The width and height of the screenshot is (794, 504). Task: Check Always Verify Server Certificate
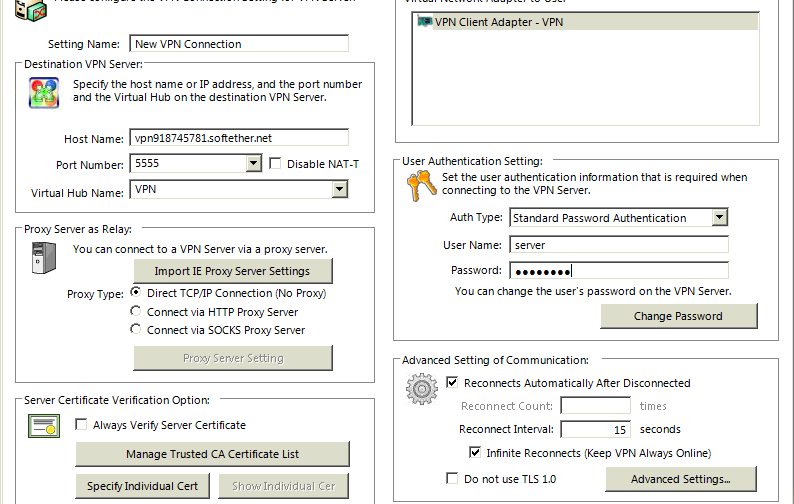coord(81,424)
